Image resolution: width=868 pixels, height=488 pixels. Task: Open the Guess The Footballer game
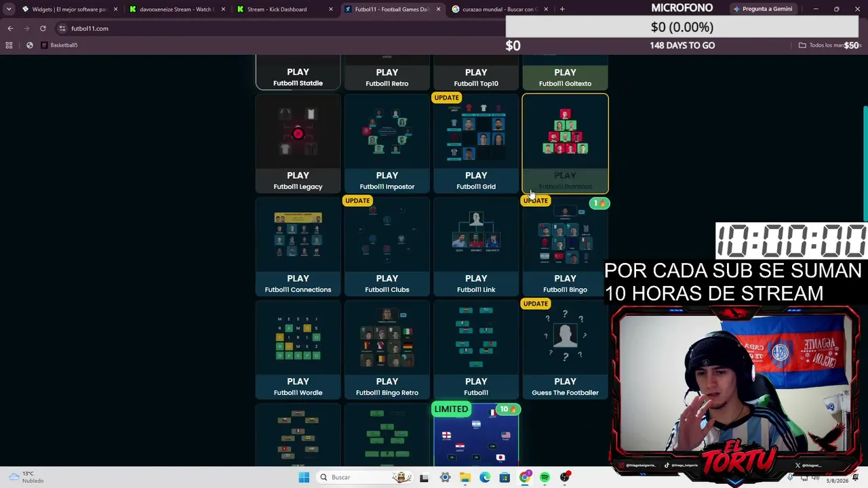pos(565,350)
